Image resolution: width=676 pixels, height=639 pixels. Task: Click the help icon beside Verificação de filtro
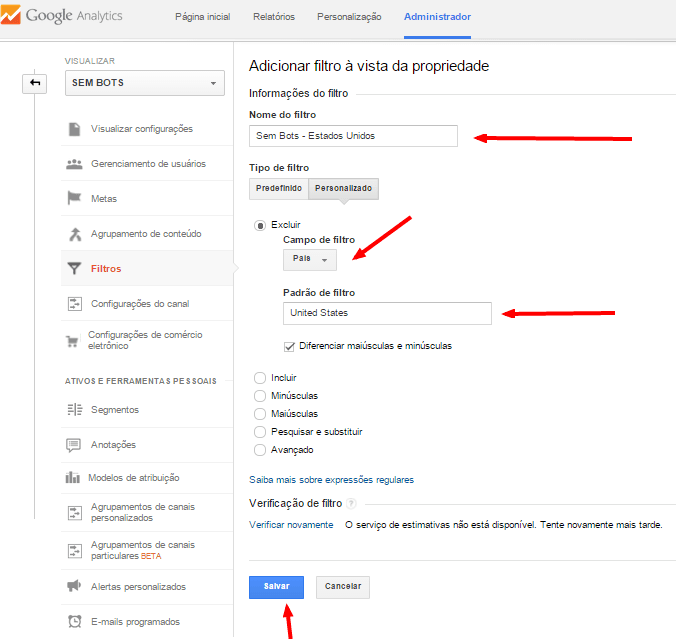pos(352,503)
